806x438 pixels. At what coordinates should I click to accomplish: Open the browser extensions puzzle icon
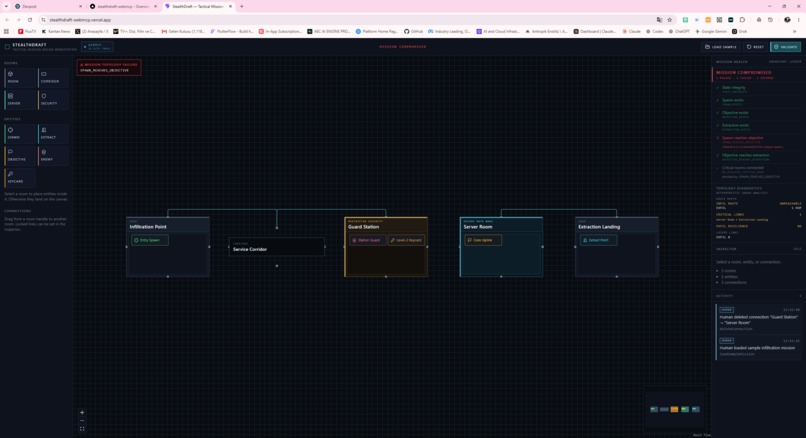click(x=742, y=20)
